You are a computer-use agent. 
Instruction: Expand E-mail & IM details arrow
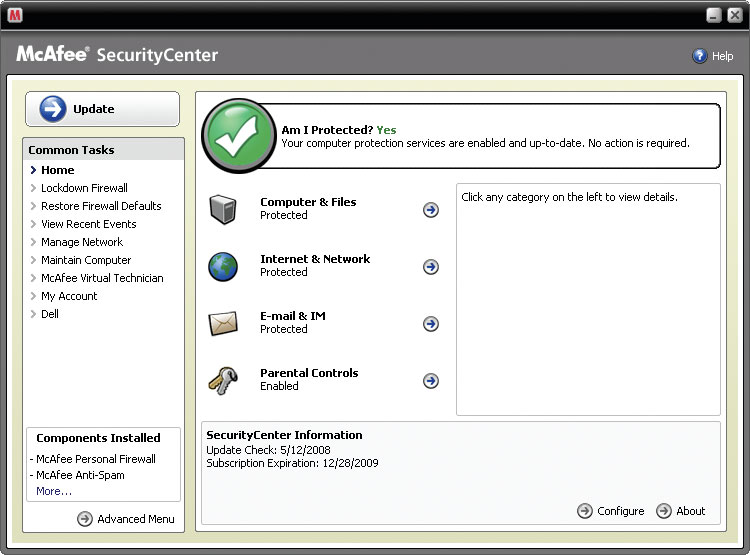point(431,324)
